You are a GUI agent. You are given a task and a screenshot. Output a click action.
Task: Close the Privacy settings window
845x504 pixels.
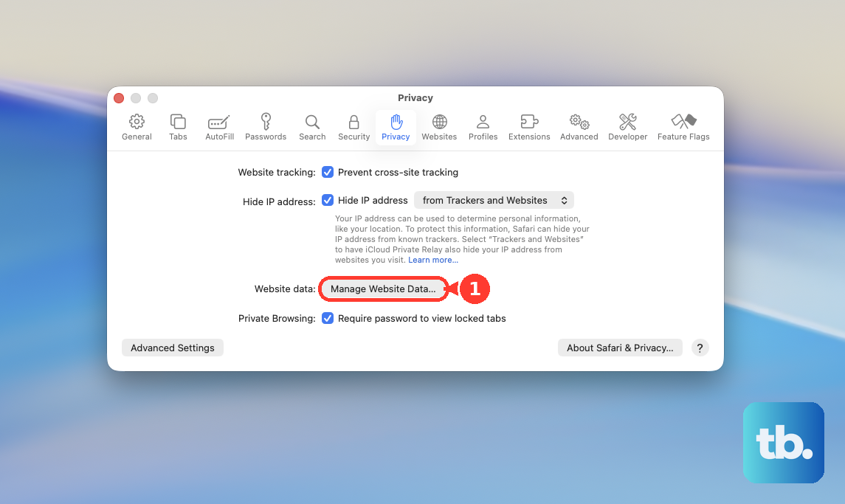coord(119,98)
